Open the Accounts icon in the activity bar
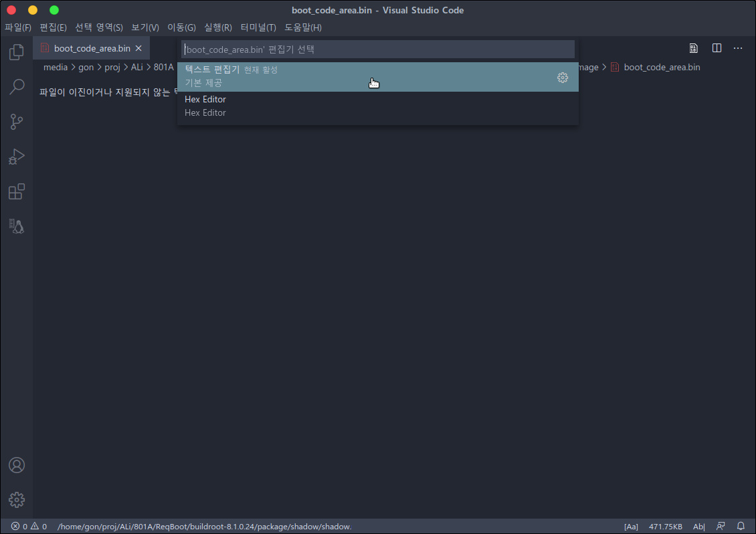Viewport: 756px width, 534px height. click(x=16, y=464)
